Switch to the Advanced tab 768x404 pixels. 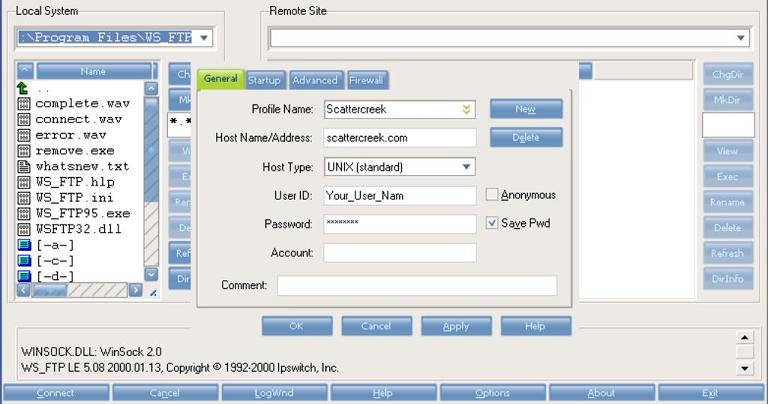tap(315, 80)
